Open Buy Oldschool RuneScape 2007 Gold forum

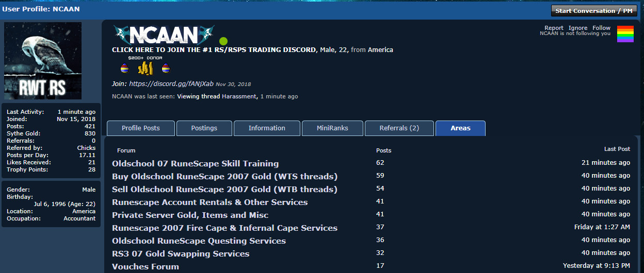(224, 177)
